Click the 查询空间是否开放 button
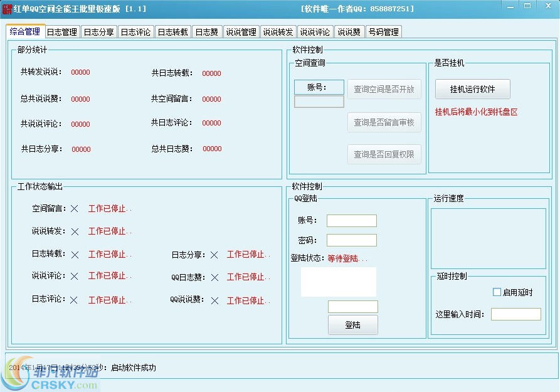The height and width of the screenshot is (392, 560). click(384, 89)
